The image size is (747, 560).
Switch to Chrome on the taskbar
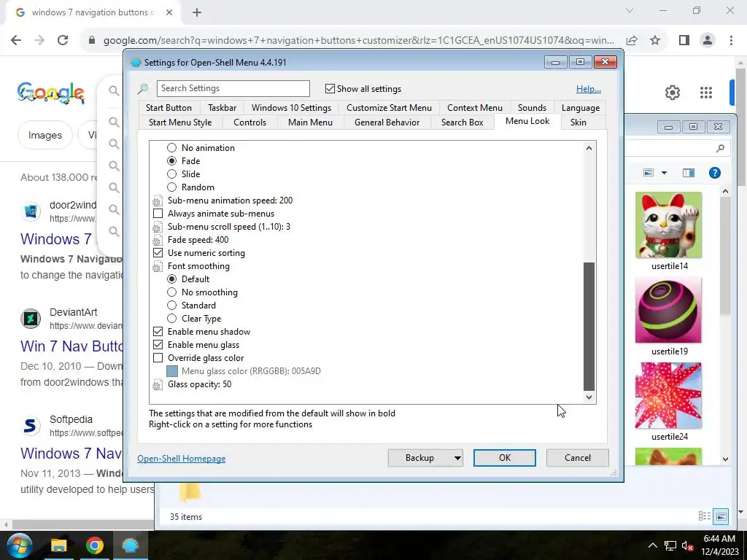point(95,545)
